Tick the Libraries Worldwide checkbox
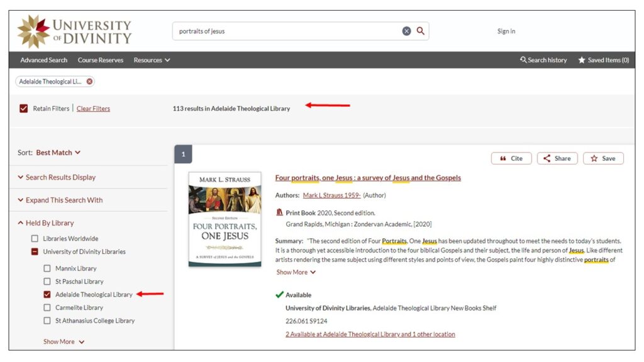 pos(35,239)
